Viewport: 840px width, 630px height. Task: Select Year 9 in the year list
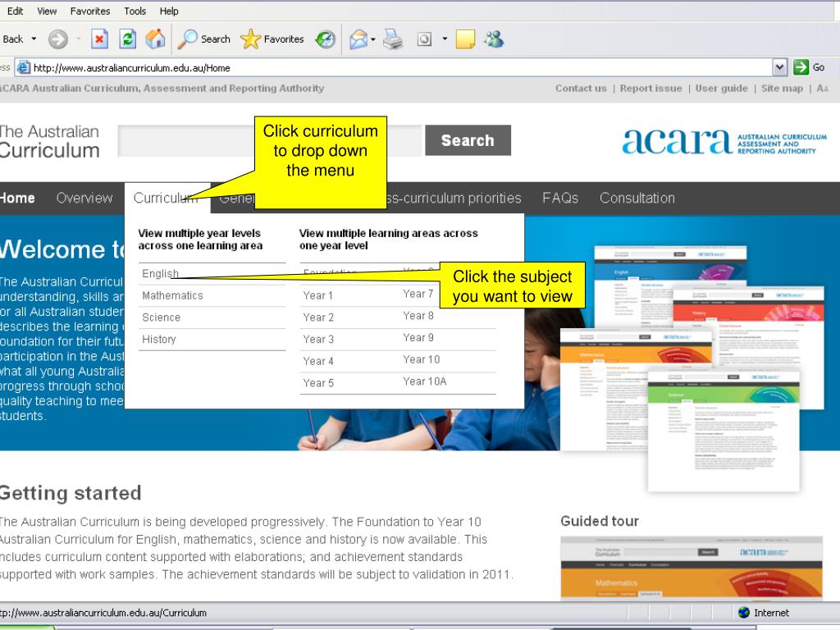(418, 338)
